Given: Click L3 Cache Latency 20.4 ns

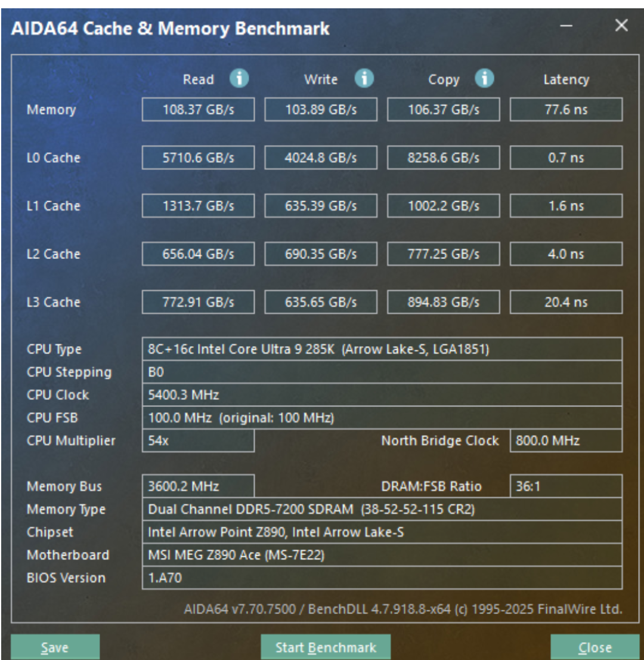Looking at the screenshot, I should click(x=566, y=302).
